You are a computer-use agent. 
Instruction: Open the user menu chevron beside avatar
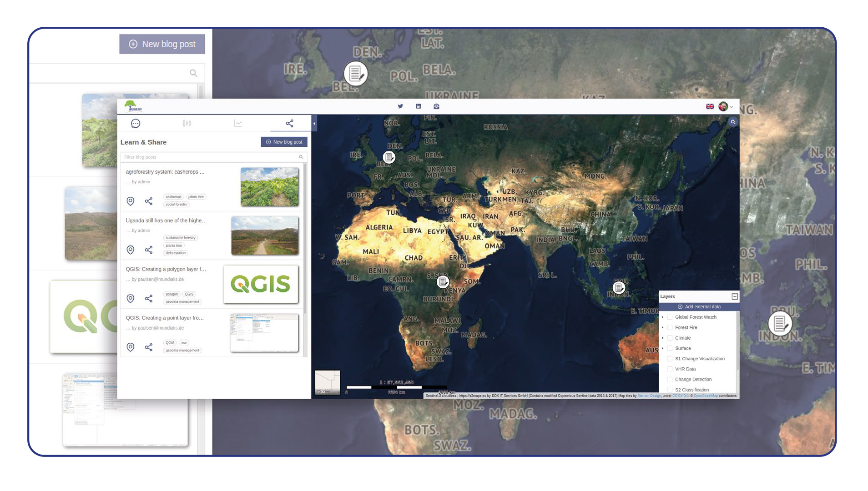point(732,107)
